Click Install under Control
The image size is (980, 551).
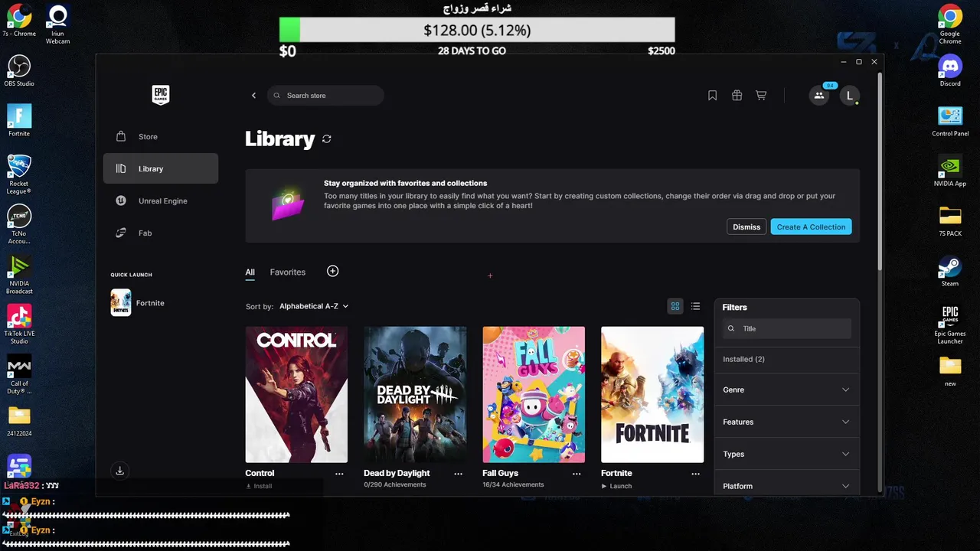click(x=259, y=486)
